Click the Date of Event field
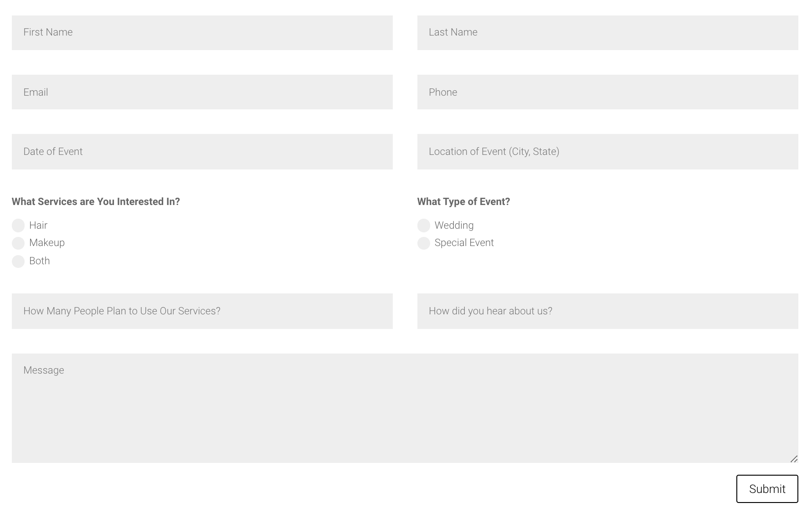 202,152
